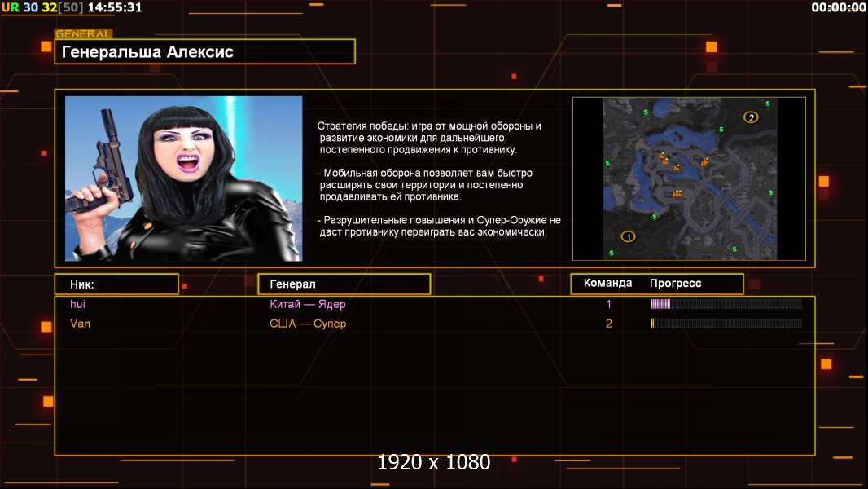Click Van's loading progress bar

726,324
